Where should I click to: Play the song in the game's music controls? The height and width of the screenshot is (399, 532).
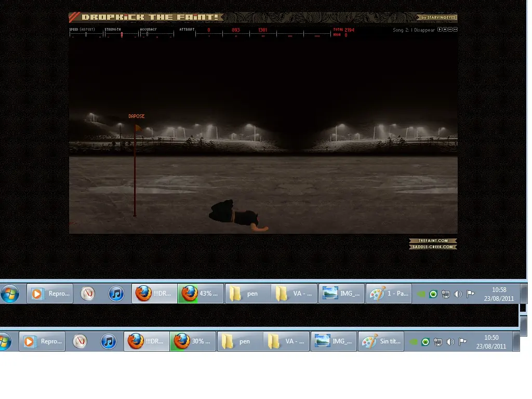pyautogui.click(x=440, y=30)
